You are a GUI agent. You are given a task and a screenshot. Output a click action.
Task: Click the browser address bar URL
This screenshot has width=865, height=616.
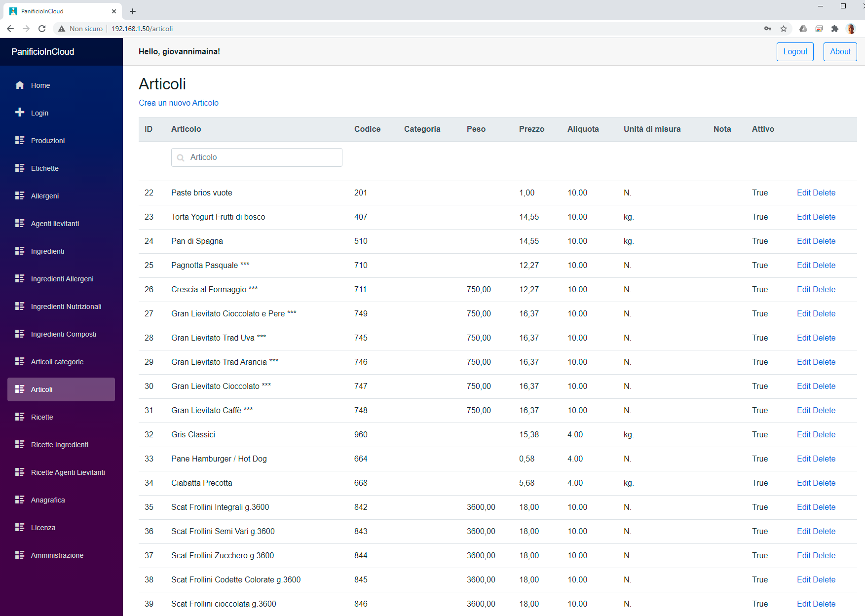tap(142, 29)
